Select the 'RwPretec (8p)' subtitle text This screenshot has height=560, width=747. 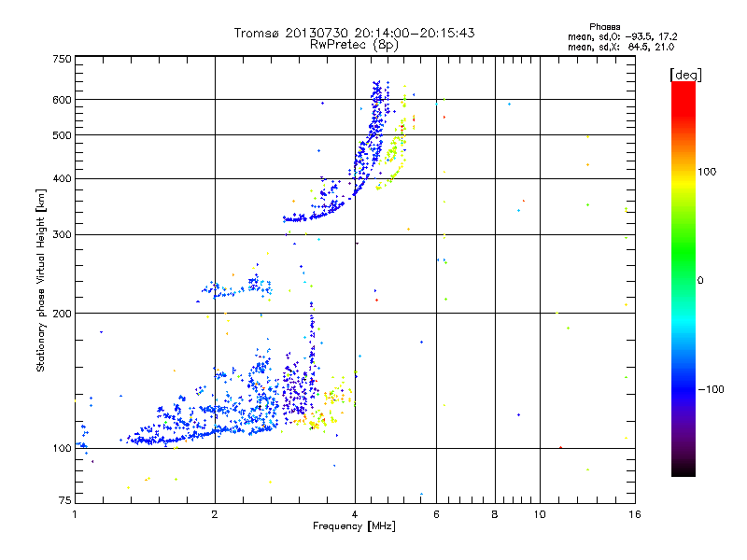(x=354, y=45)
